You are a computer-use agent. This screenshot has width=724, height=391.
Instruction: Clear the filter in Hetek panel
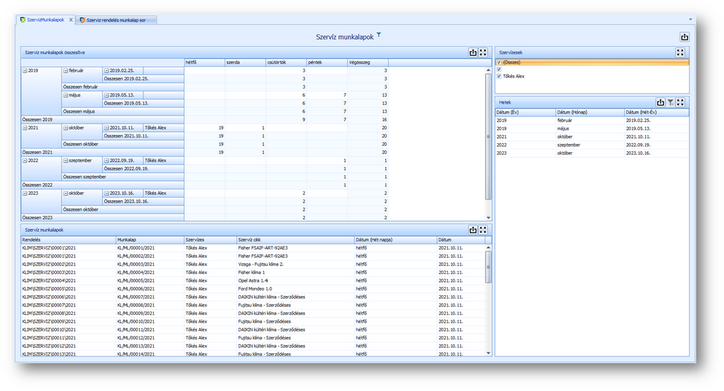(x=670, y=102)
